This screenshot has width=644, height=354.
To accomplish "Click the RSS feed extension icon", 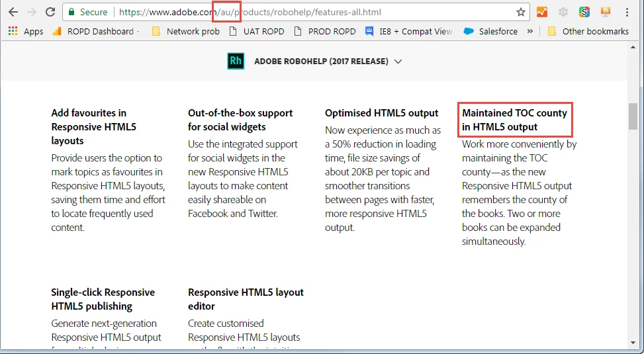I will point(606,12).
